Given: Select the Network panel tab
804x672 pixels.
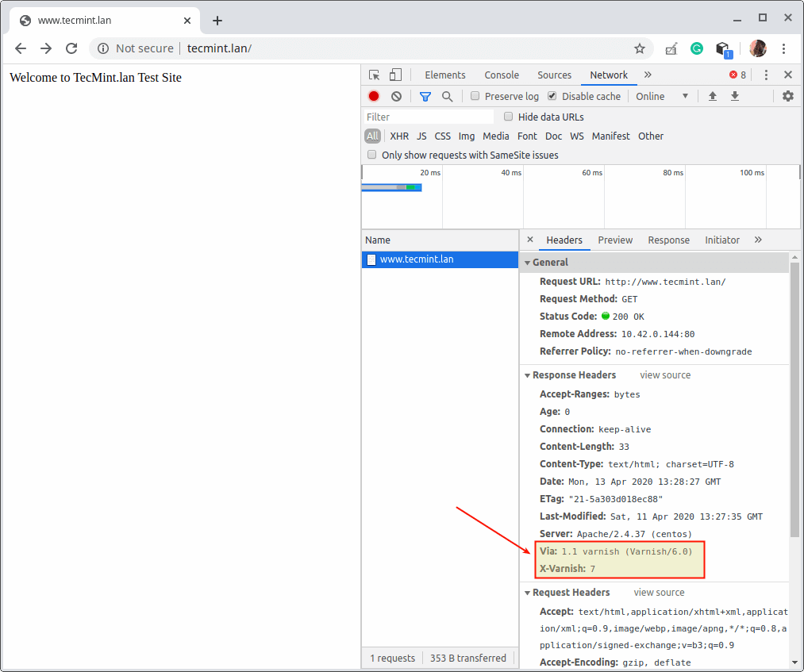Looking at the screenshot, I should tap(609, 75).
